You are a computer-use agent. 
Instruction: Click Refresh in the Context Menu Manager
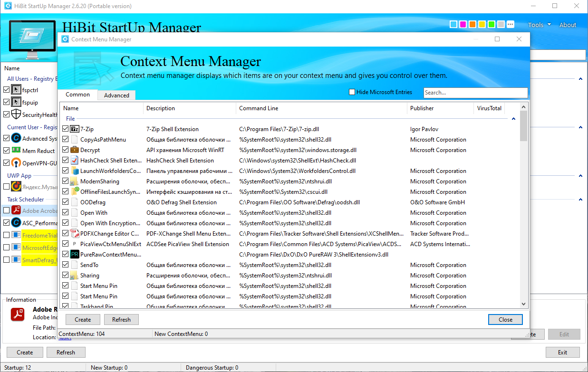[121, 320]
